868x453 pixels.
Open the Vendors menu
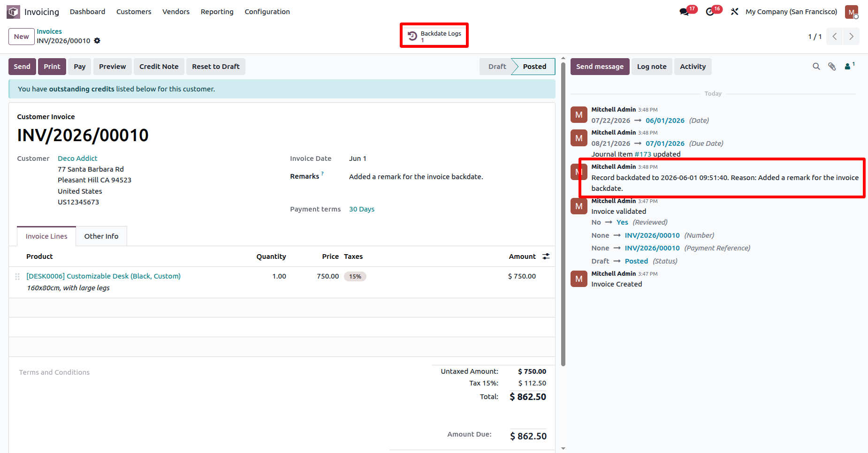(176, 12)
